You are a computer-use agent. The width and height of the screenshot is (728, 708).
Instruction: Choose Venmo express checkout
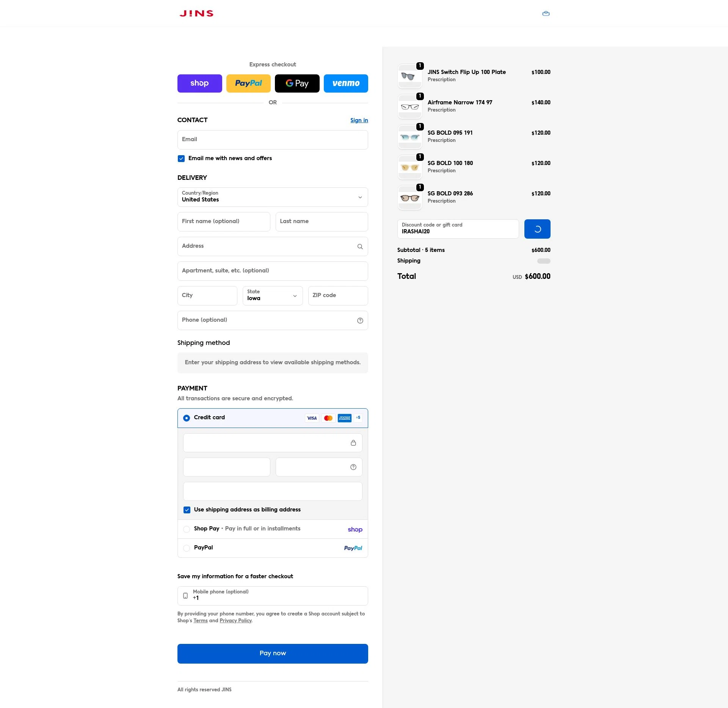[345, 83]
